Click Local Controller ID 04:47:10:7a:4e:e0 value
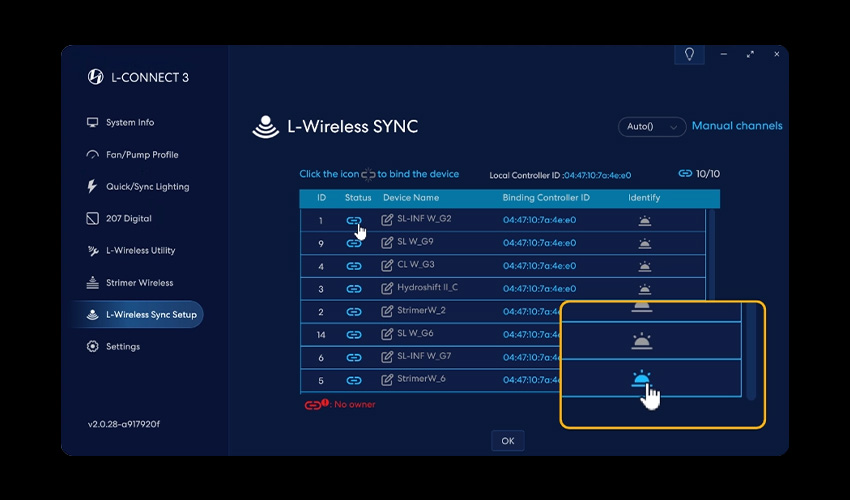Image resolution: width=850 pixels, height=500 pixels. 597,176
